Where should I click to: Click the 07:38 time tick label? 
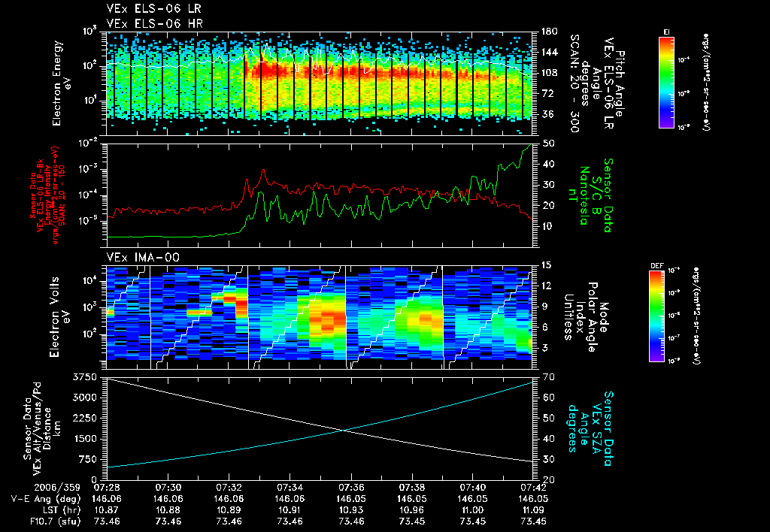point(412,488)
